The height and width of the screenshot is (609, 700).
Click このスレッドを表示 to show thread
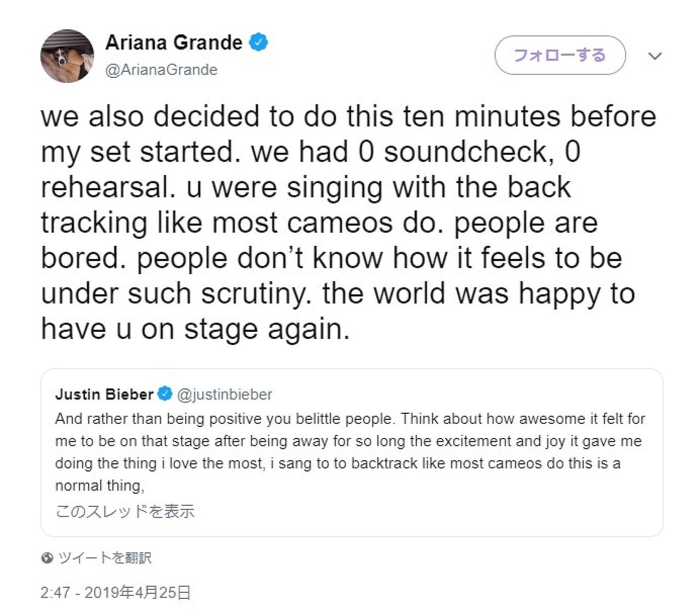125,512
